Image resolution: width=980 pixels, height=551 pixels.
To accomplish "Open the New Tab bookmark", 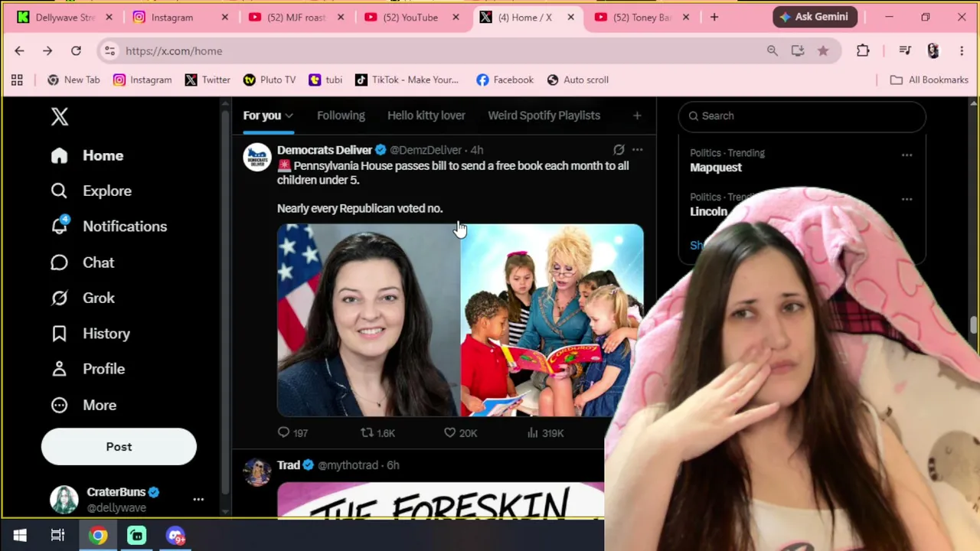I will tap(73, 80).
